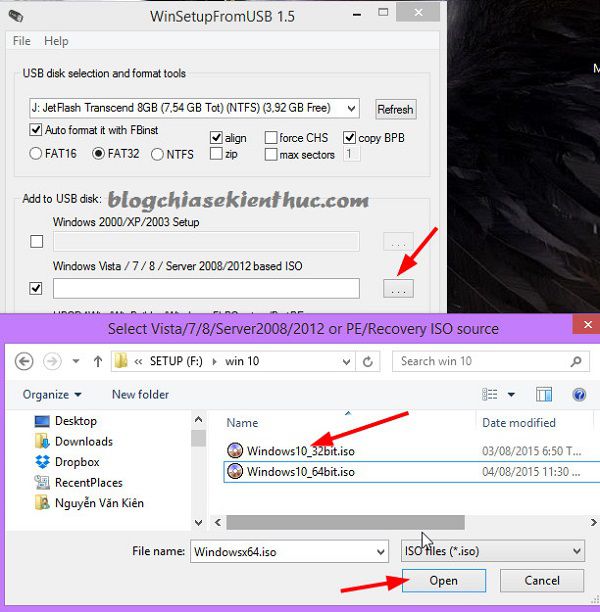Open view options dropdown arrow

(511, 395)
